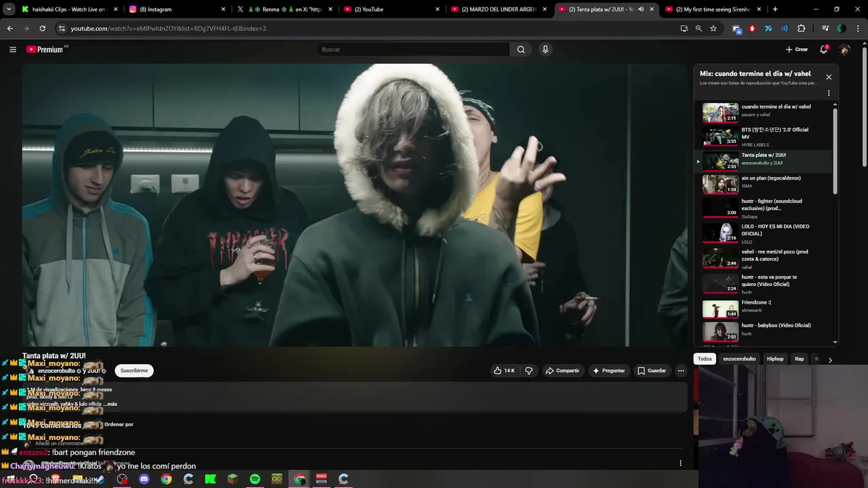Show more filter chips with right arrow
Image resolution: width=868 pixels, height=488 pixels.
pyautogui.click(x=830, y=360)
